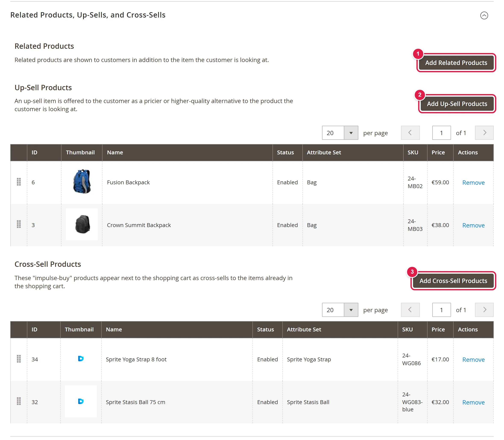Click the €59.00 price cell
This screenshot has width=504, height=440.
pyautogui.click(x=440, y=182)
